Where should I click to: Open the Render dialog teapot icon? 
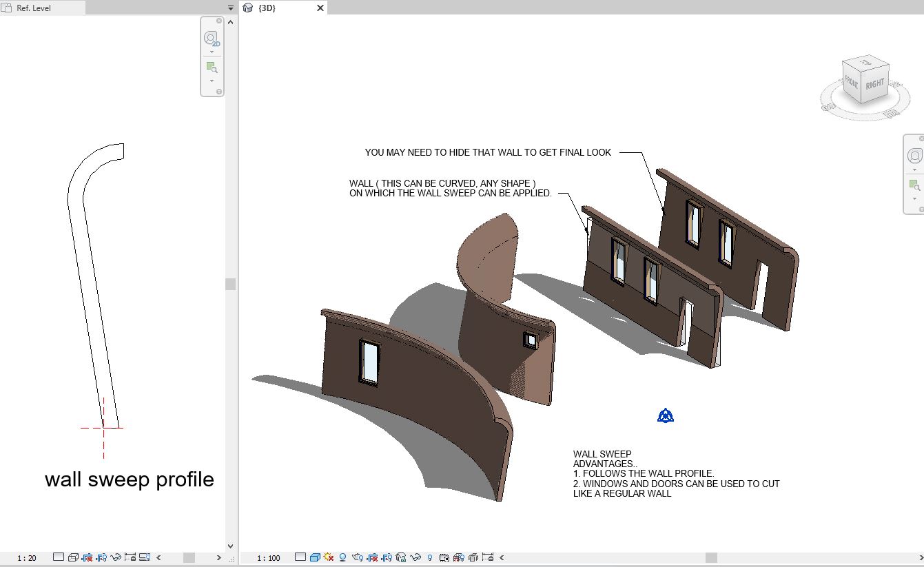(357, 558)
